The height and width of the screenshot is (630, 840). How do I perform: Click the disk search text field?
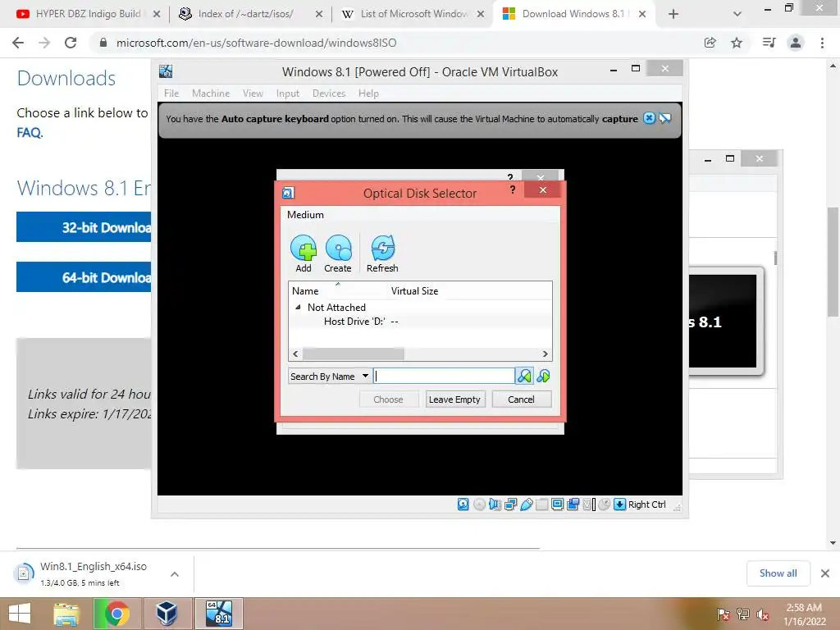coord(444,376)
